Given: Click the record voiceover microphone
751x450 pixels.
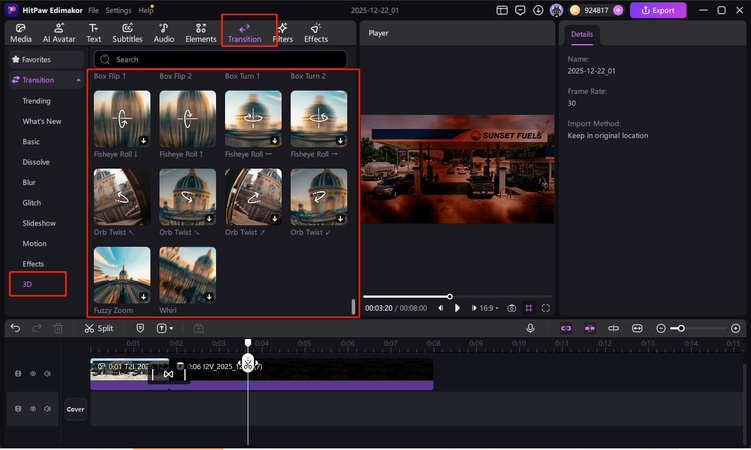Looking at the screenshot, I should coord(530,328).
